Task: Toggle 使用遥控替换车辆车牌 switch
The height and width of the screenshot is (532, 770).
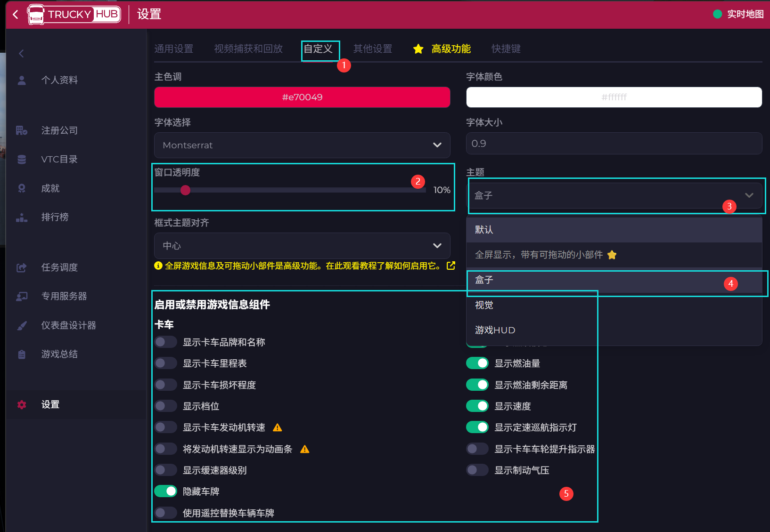Action: [165, 513]
